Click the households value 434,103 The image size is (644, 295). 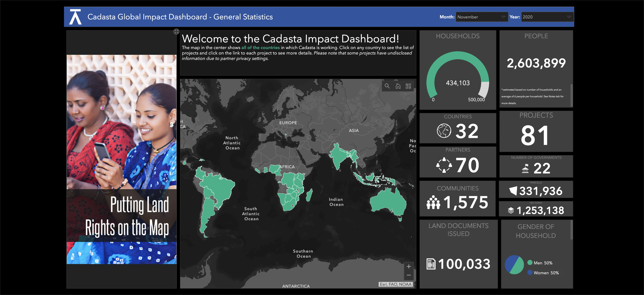[x=458, y=83]
